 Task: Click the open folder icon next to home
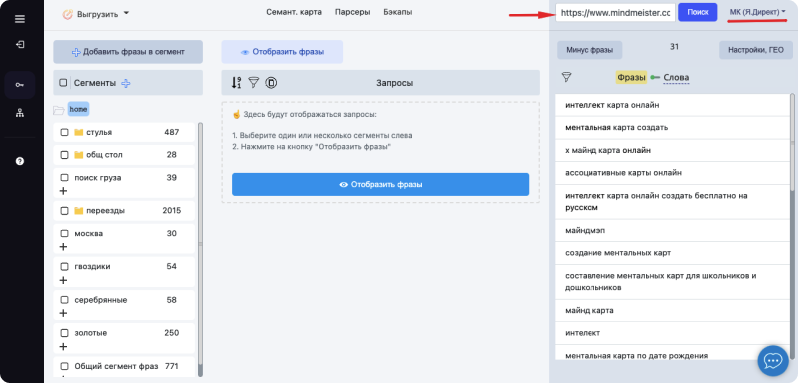point(59,109)
